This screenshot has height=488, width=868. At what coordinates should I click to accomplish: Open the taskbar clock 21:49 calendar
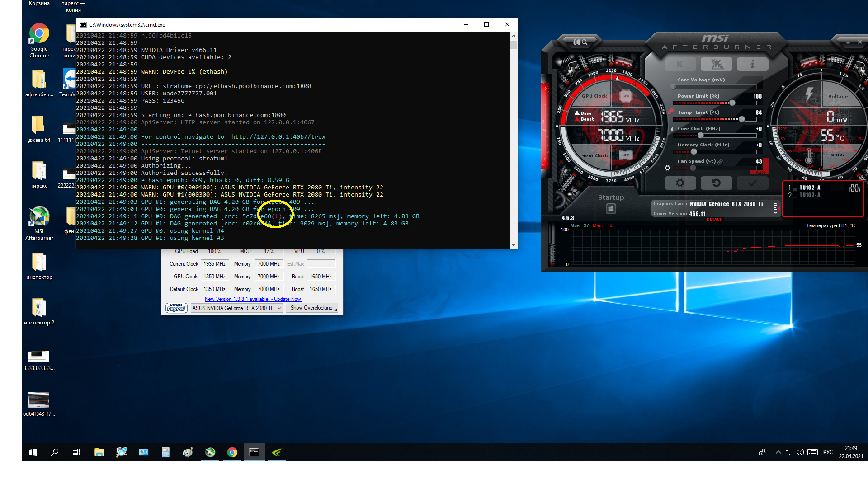click(851, 452)
